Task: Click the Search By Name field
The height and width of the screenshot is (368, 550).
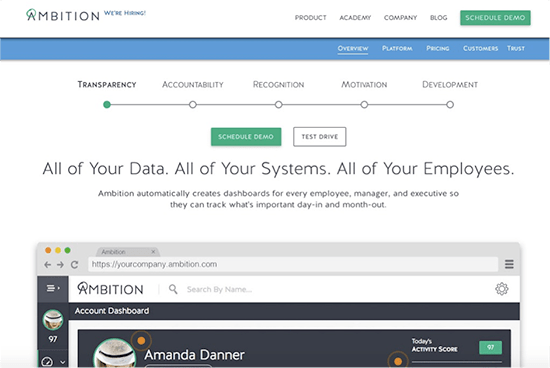Action: pos(219,289)
